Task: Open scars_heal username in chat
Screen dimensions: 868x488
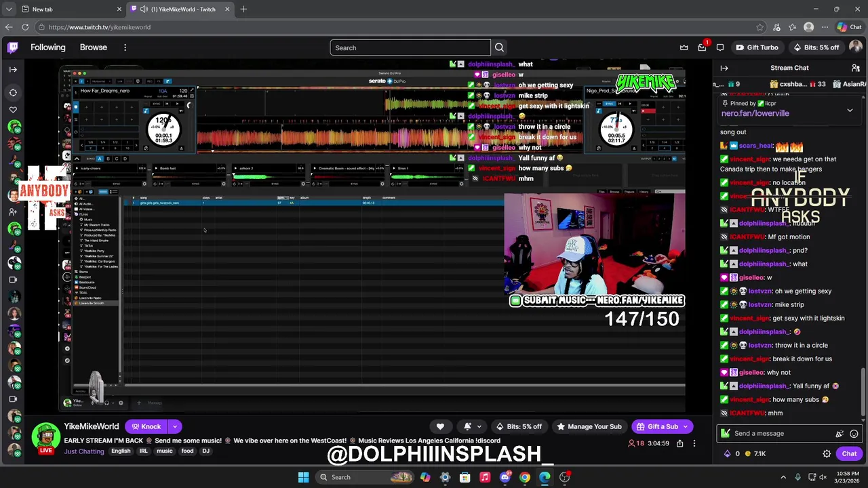Action: (x=756, y=146)
